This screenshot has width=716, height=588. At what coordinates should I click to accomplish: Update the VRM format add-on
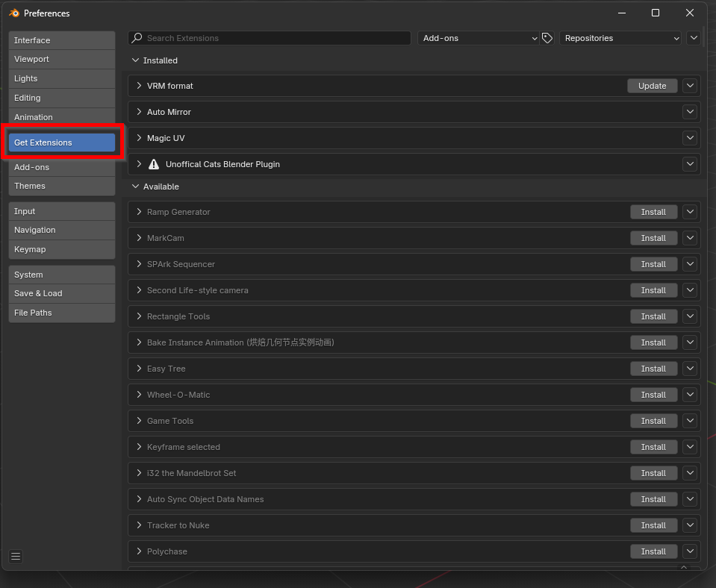pos(652,86)
